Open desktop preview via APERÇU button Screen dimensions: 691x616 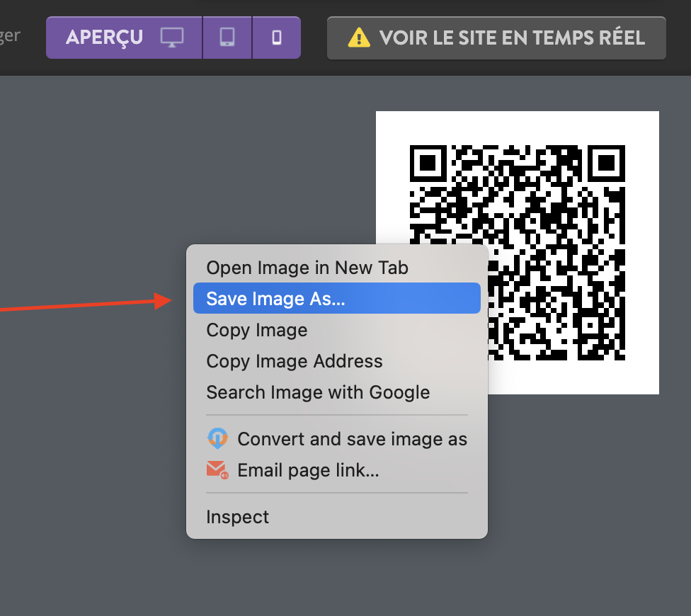coord(124,38)
